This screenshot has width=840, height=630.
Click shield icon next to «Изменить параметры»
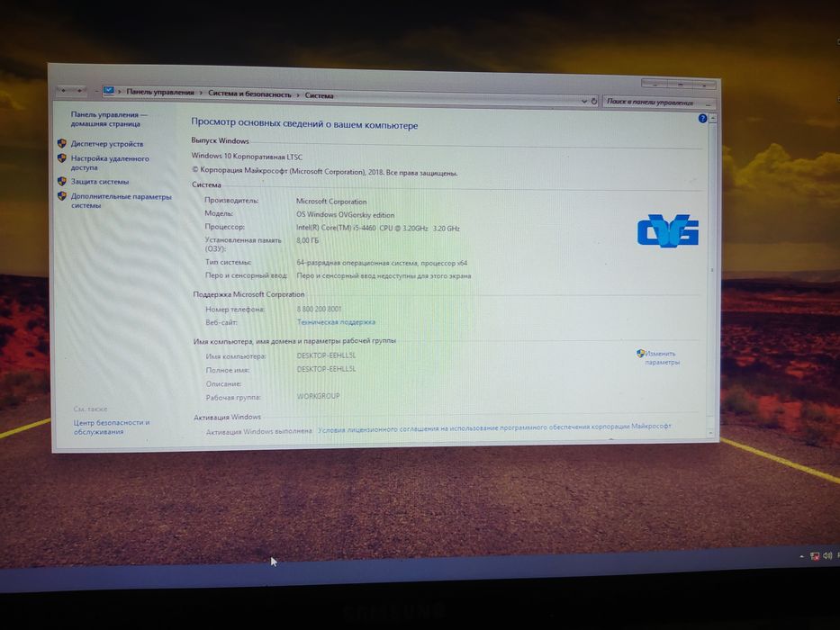coord(640,354)
